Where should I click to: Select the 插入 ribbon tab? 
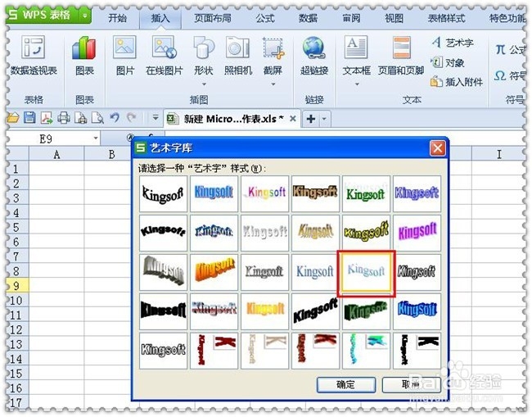160,18
